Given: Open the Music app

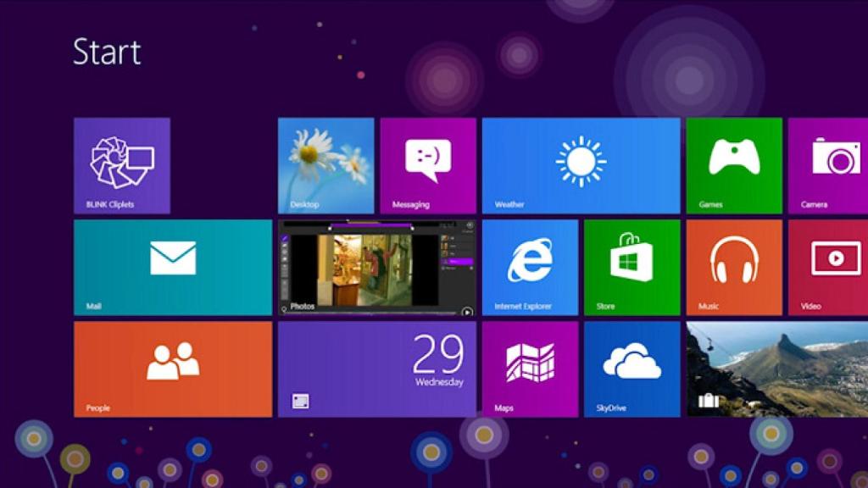Looking at the screenshot, I should point(733,267).
